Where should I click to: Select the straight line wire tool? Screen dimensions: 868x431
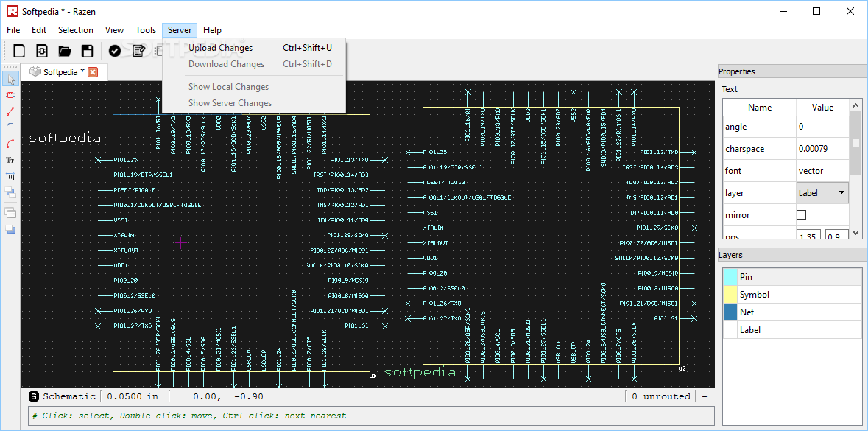point(10,111)
